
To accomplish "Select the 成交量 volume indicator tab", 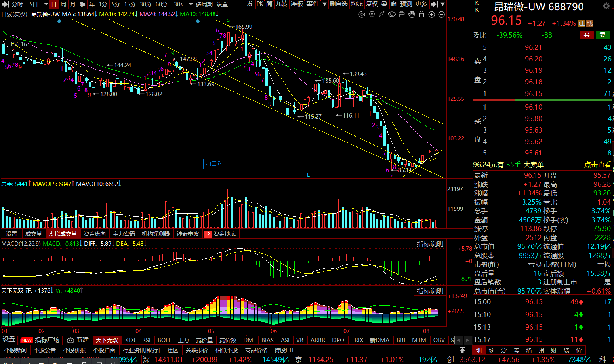I will click(33, 234).
